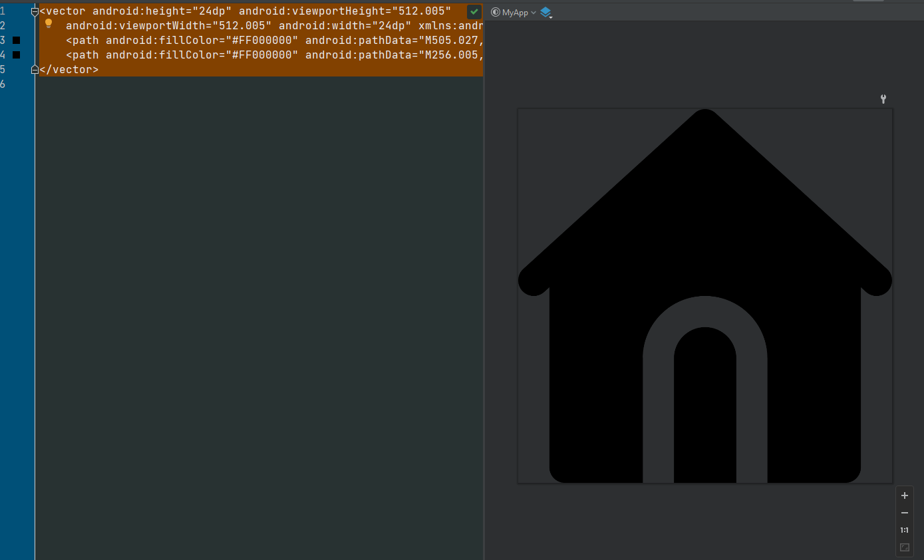Click the first path element on line 3
The width and height of the screenshot is (924, 560).
82,40
